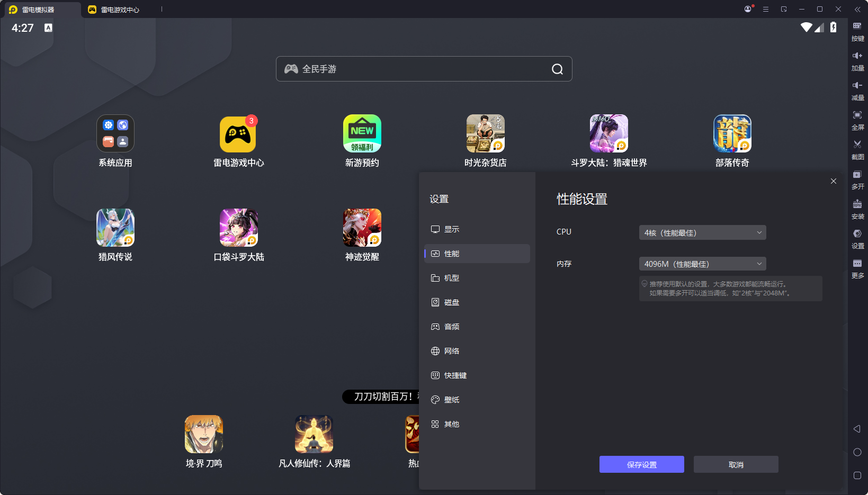Image resolution: width=868 pixels, height=495 pixels.
Task: Focus the 全民手游 search field
Action: [424, 69]
